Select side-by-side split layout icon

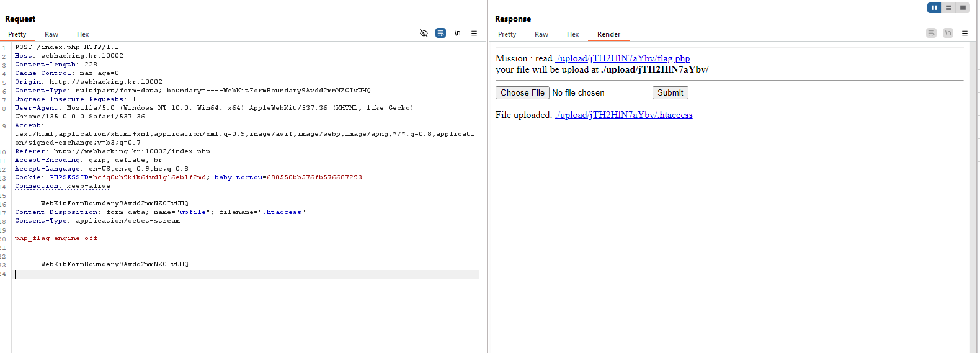point(934,7)
